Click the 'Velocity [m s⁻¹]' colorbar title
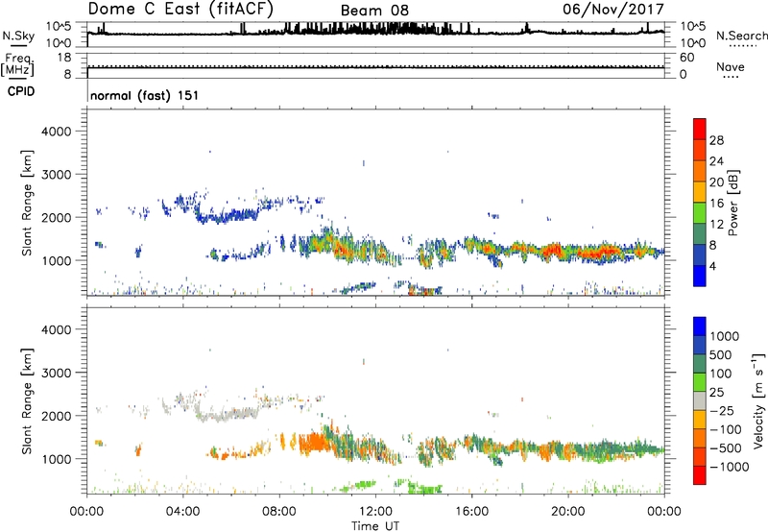Image resolution: width=768 pixels, height=532 pixels. click(758, 400)
